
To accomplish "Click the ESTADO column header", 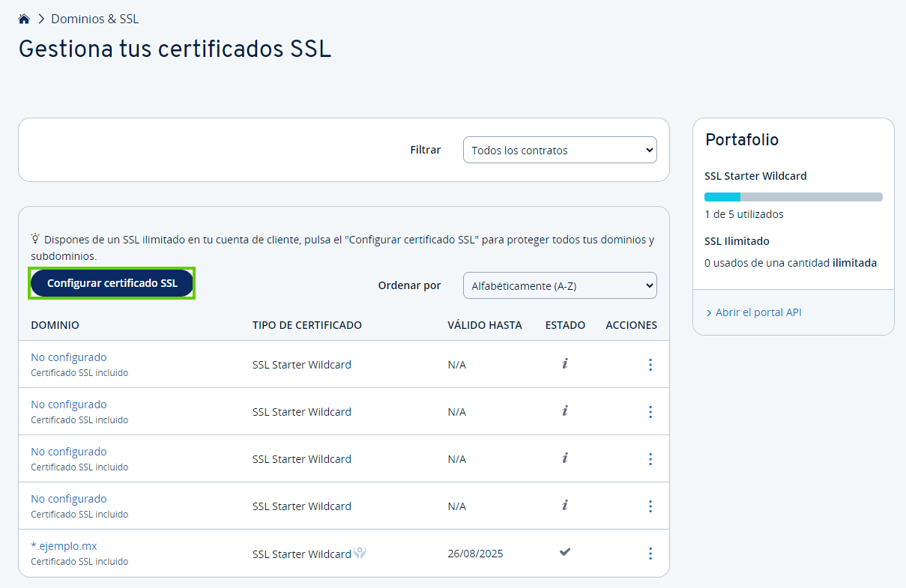I will click(565, 325).
